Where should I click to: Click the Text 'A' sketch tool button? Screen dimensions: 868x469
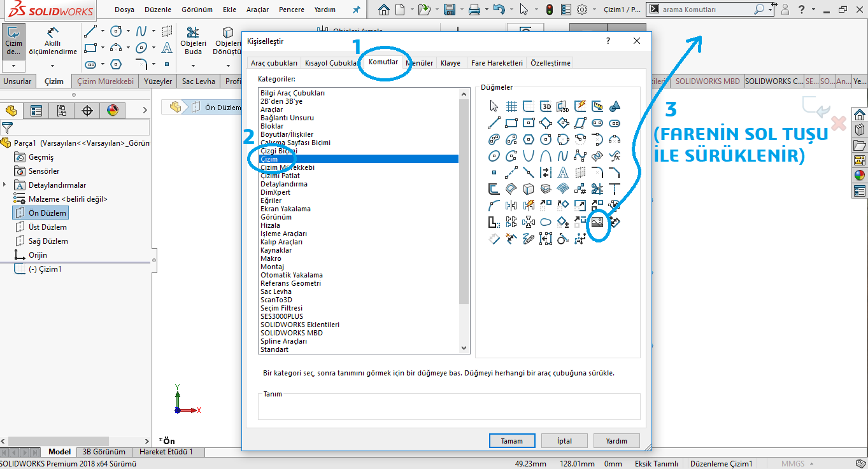(x=563, y=172)
